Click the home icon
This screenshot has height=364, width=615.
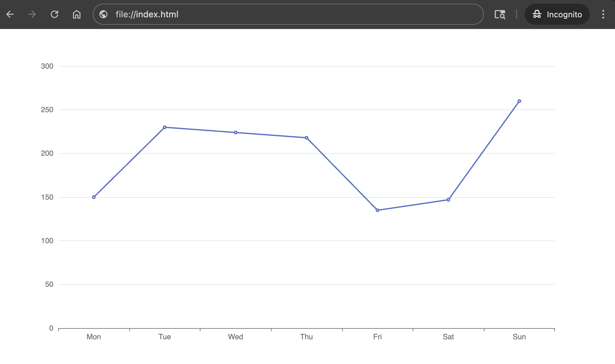pyautogui.click(x=76, y=14)
